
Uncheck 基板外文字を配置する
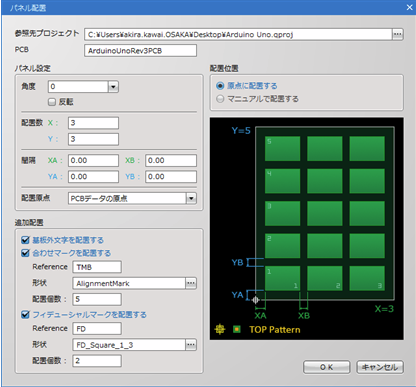(x=25, y=240)
